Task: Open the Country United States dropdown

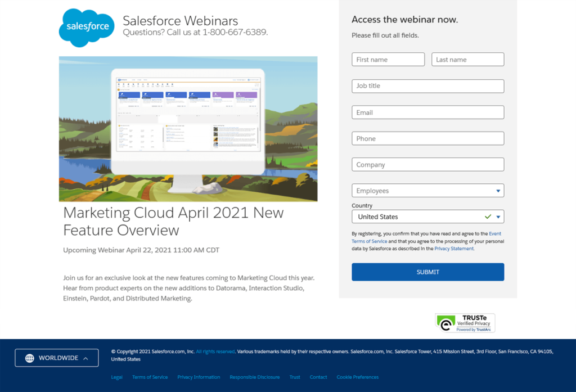Action: coord(427,217)
